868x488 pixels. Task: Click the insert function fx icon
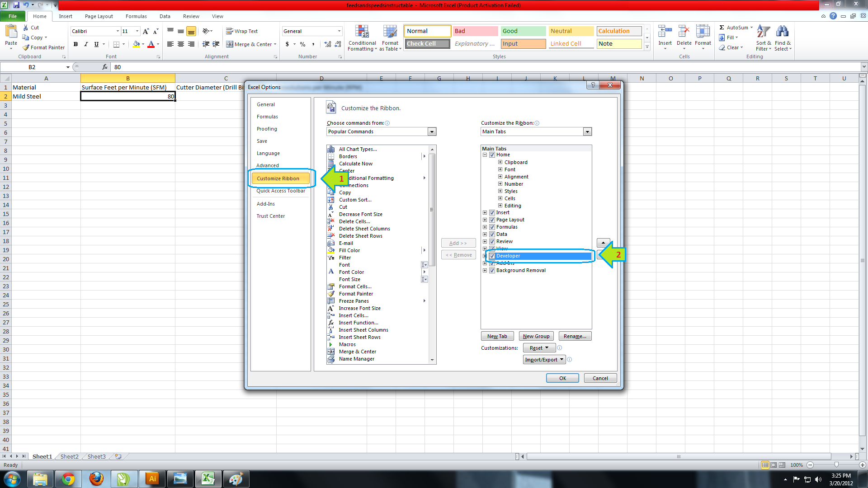[105, 67]
